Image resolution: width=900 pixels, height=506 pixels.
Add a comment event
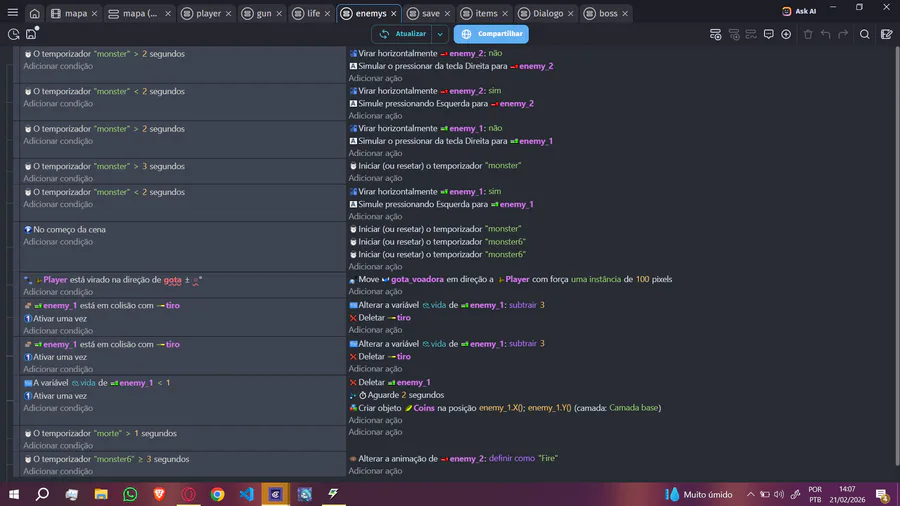pyautogui.click(x=769, y=34)
